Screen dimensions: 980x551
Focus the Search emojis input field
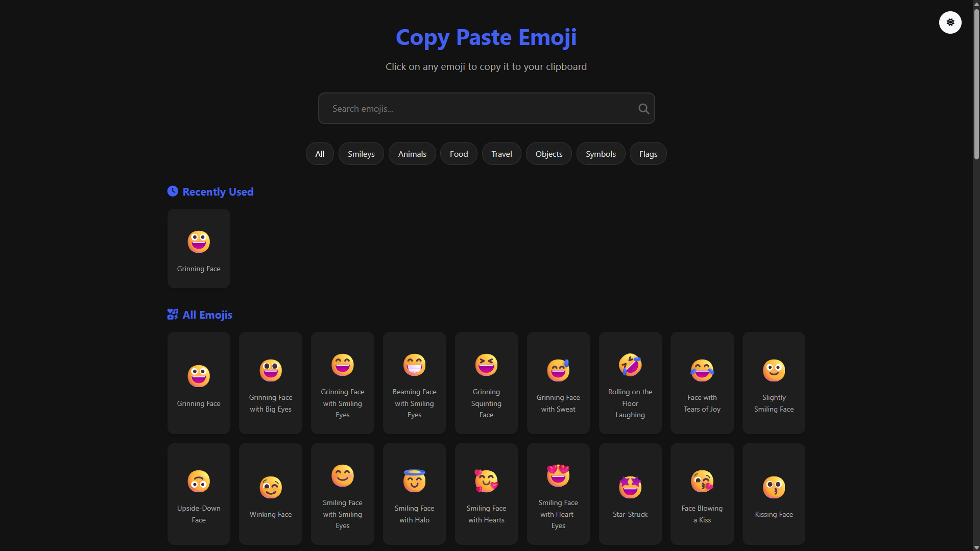486,108
